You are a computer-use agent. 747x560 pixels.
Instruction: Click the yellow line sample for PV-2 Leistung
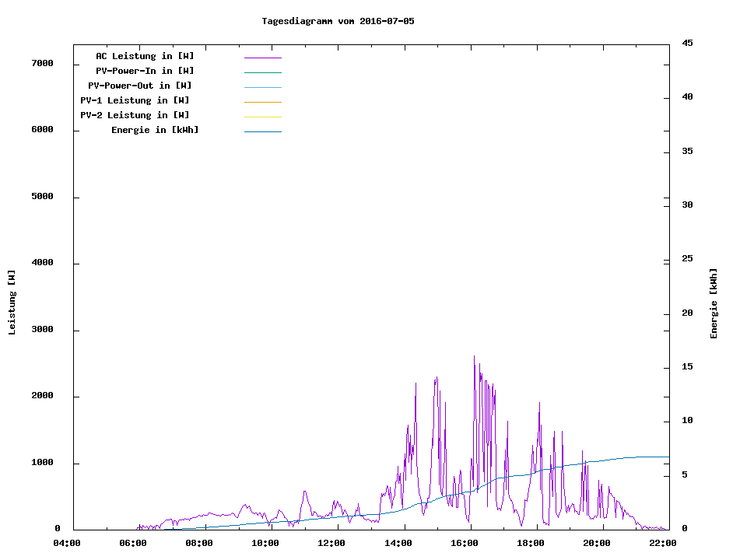262,117
